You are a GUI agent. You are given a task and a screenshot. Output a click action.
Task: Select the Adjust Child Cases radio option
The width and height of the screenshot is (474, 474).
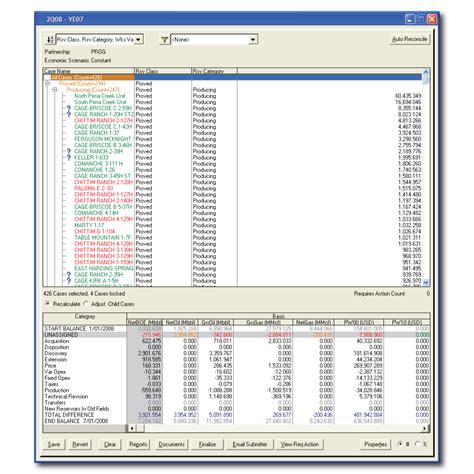pyautogui.click(x=86, y=304)
